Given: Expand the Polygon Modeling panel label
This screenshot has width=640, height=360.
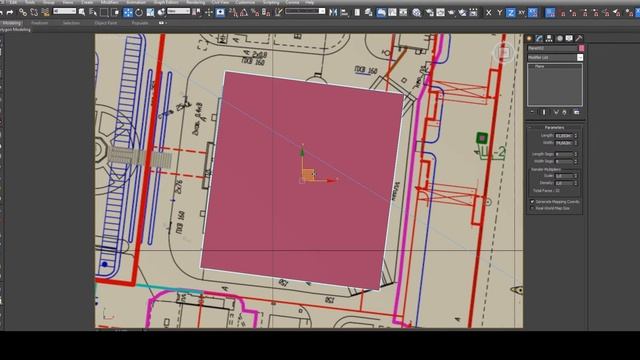Looking at the screenshot, I should tap(15, 30).
